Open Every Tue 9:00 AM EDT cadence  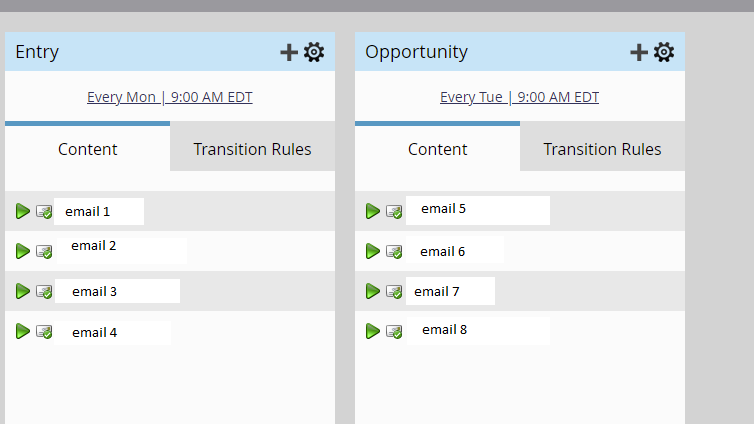[x=519, y=97]
